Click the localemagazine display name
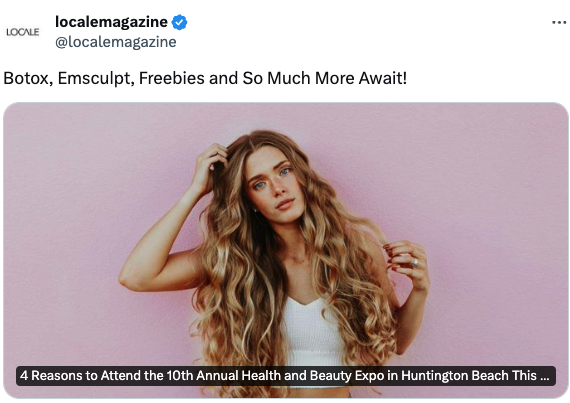 (x=111, y=22)
